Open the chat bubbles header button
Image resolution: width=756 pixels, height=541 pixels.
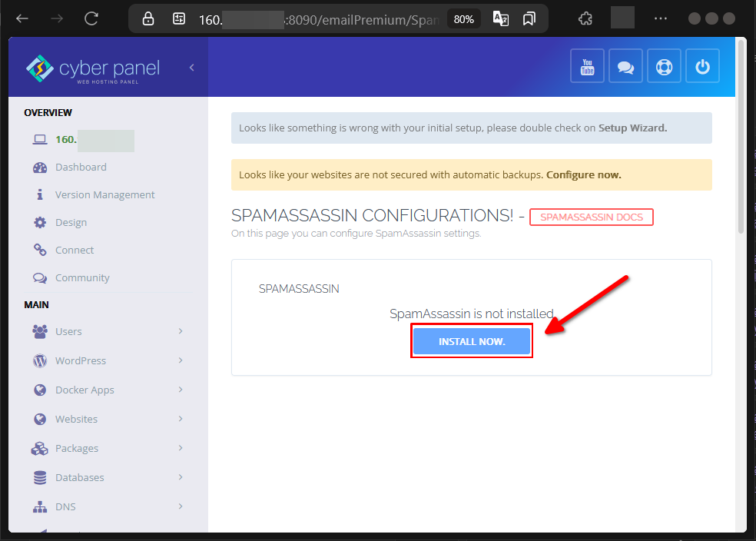pyautogui.click(x=625, y=66)
